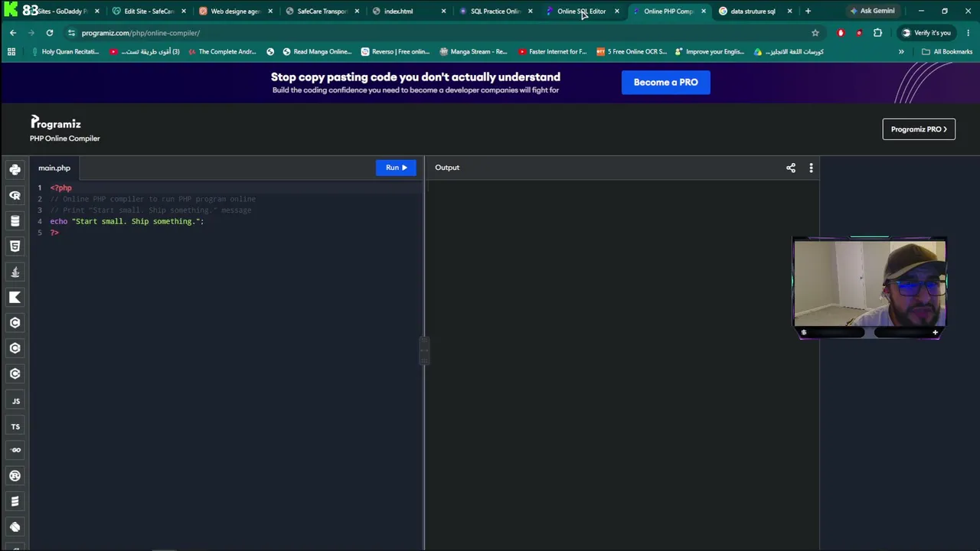The height and width of the screenshot is (551, 980).
Task: Open a new browser tab
Action: click(x=808, y=11)
